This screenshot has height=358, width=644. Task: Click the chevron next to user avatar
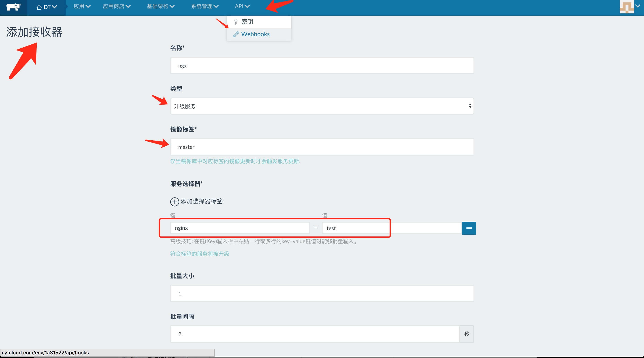[638, 6]
